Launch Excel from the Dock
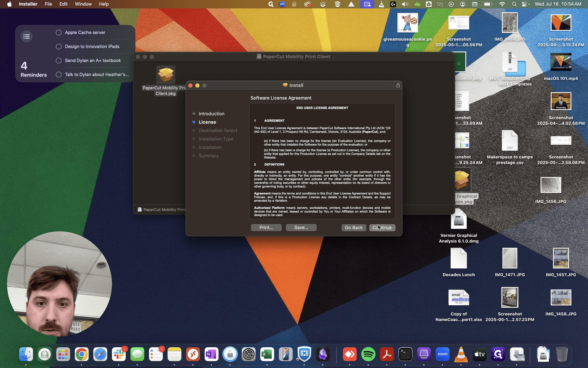The width and height of the screenshot is (588, 368). tap(267, 354)
